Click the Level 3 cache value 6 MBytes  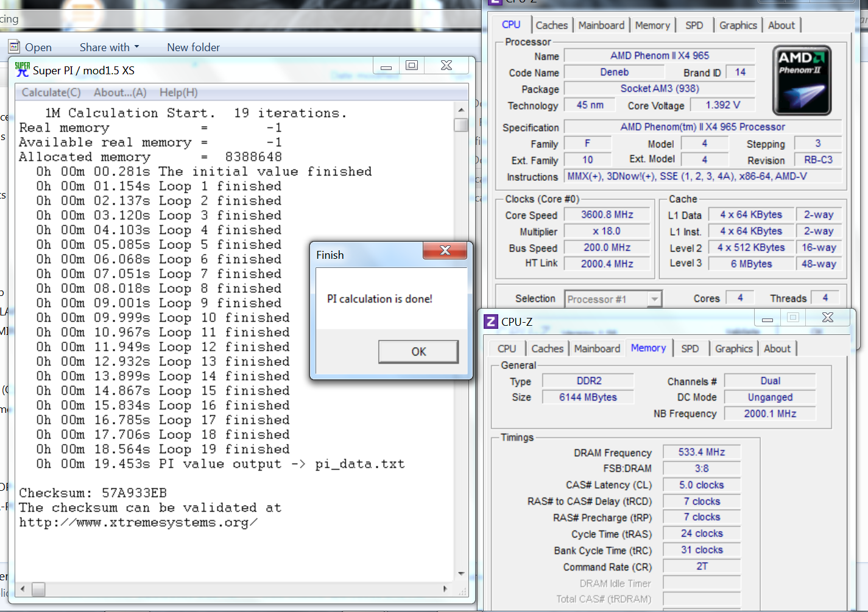(x=751, y=264)
